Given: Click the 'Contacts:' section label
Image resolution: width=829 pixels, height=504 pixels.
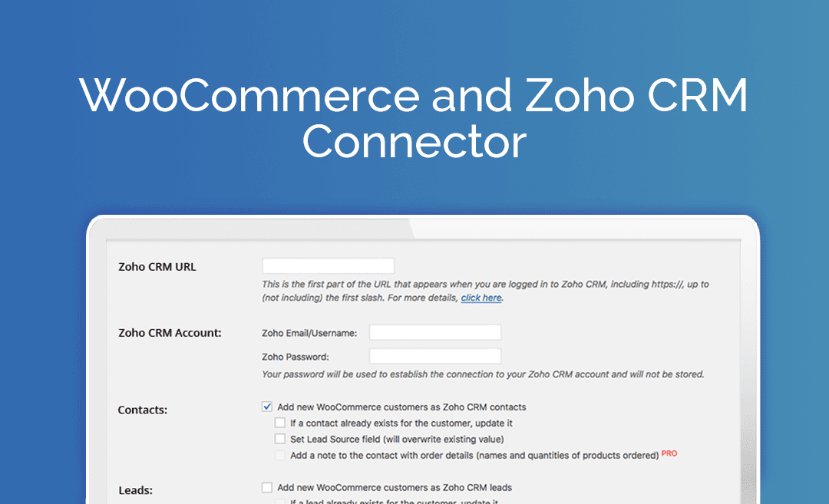Looking at the screenshot, I should click(142, 410).
